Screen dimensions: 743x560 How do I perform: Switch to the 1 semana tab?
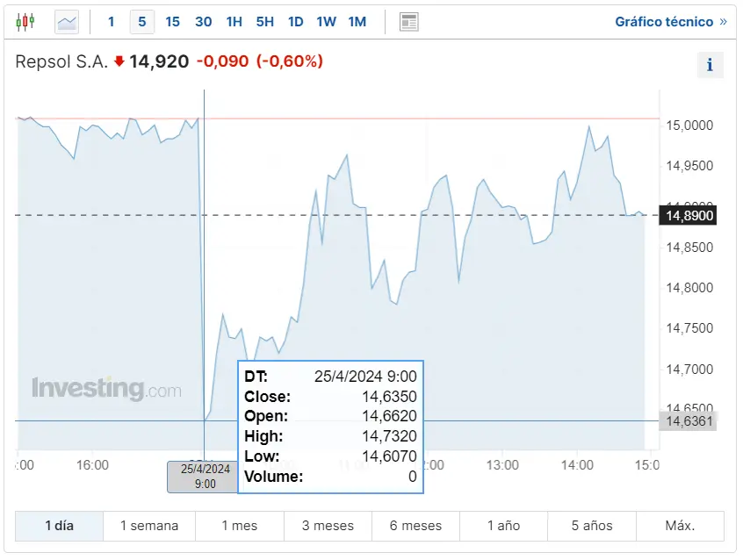click(x=148, y=526)
